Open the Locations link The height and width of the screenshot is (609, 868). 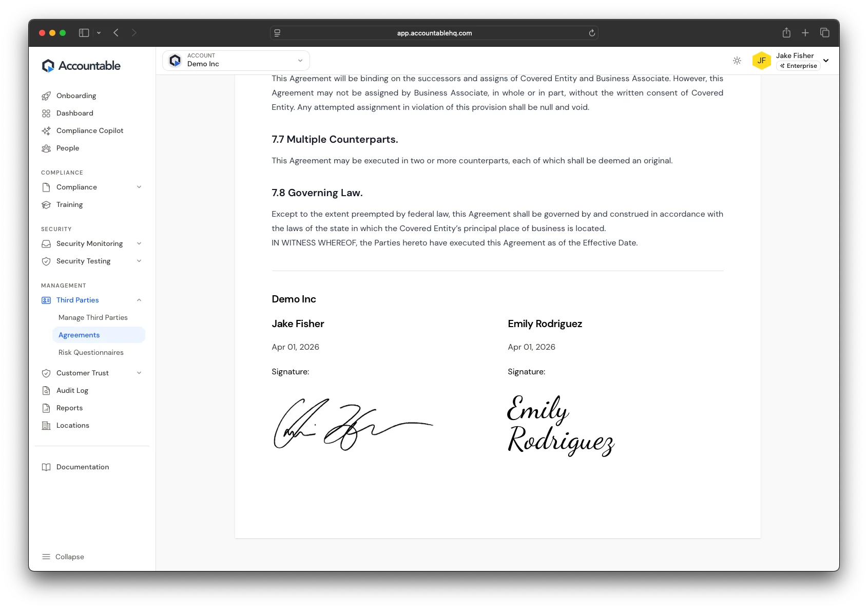[x=73, y=426]
